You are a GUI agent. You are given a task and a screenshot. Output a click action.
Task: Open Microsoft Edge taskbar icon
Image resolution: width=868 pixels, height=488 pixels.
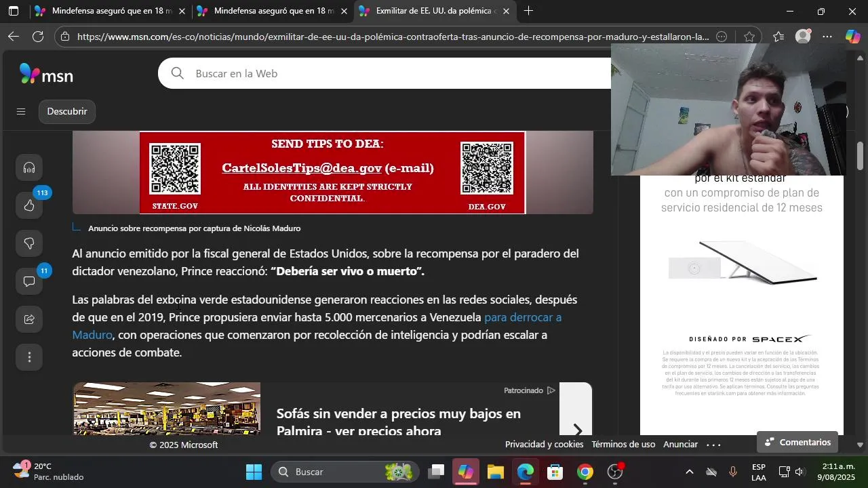(526, 472)
